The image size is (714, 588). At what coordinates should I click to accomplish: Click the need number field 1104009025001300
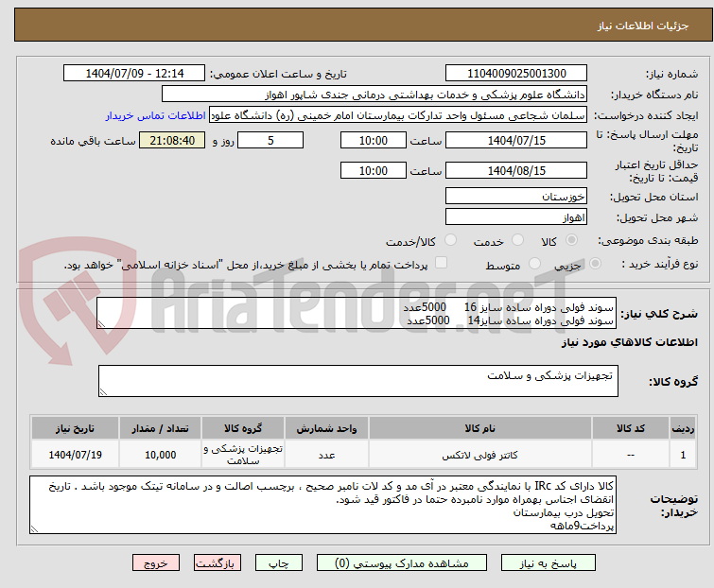516,74
